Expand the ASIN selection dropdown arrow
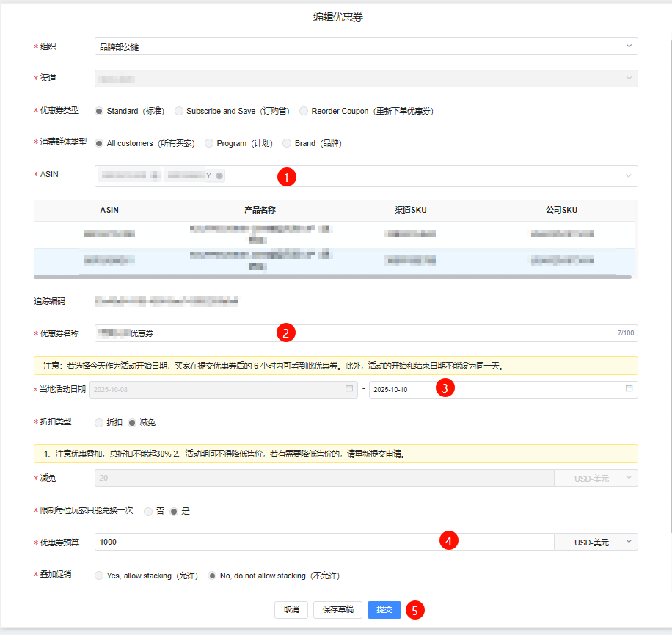This screenshot has height=635, width=672. [628, 176]
